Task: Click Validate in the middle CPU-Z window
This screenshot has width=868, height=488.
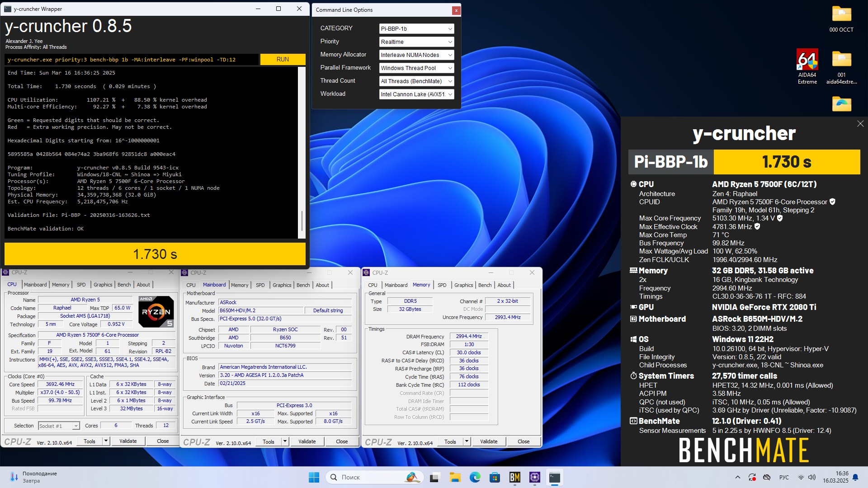Action: [307, 441]
